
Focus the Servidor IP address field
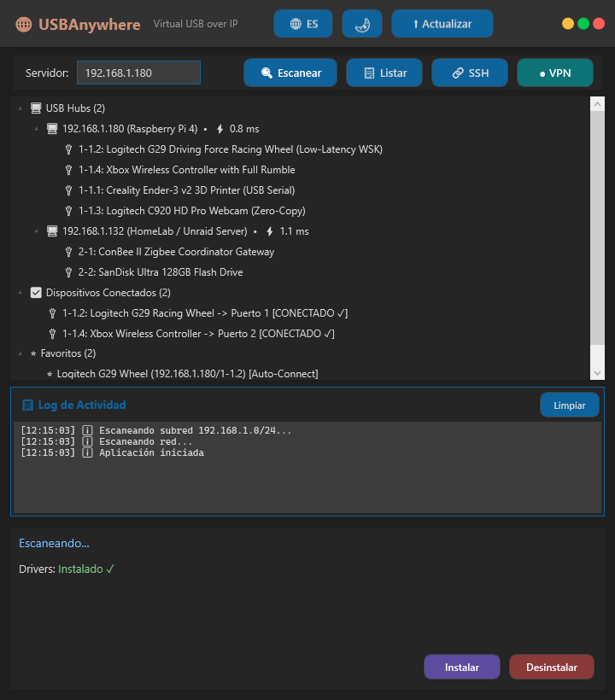138,73
